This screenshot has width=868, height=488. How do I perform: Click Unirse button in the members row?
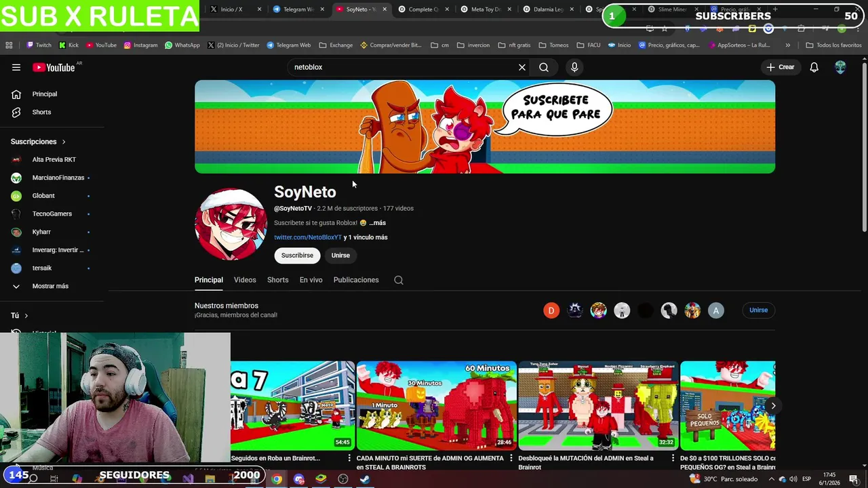758,310
